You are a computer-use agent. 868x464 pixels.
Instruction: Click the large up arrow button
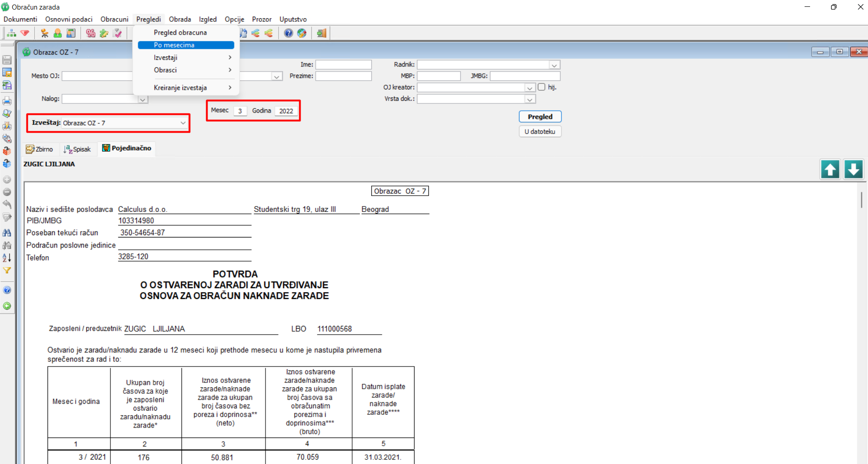(x=830, y=169)
